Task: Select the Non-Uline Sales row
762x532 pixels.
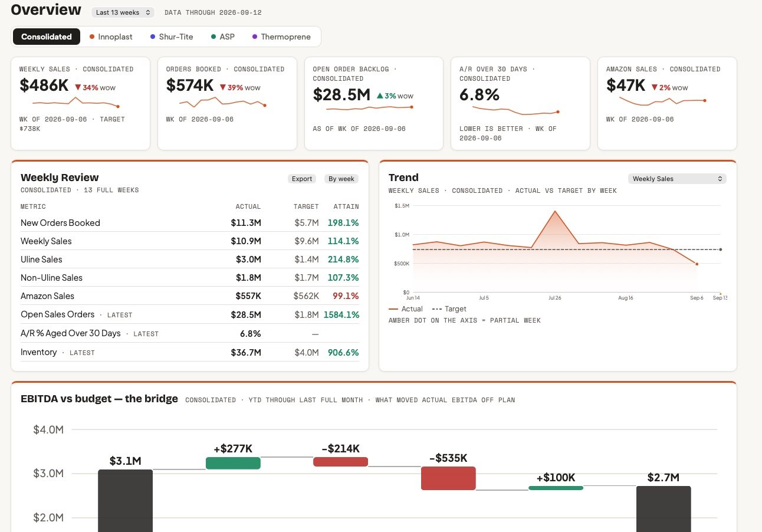Action: pos(190,278)
